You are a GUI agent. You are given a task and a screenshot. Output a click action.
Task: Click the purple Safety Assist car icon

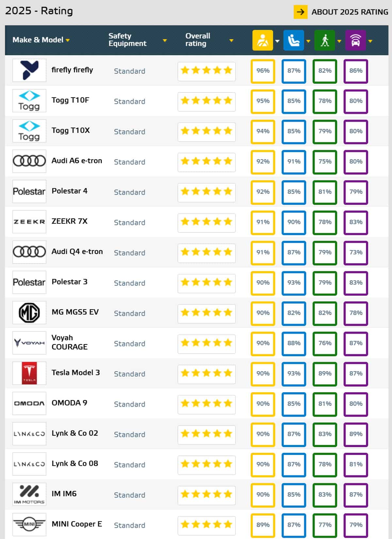(x=355, y=41)
